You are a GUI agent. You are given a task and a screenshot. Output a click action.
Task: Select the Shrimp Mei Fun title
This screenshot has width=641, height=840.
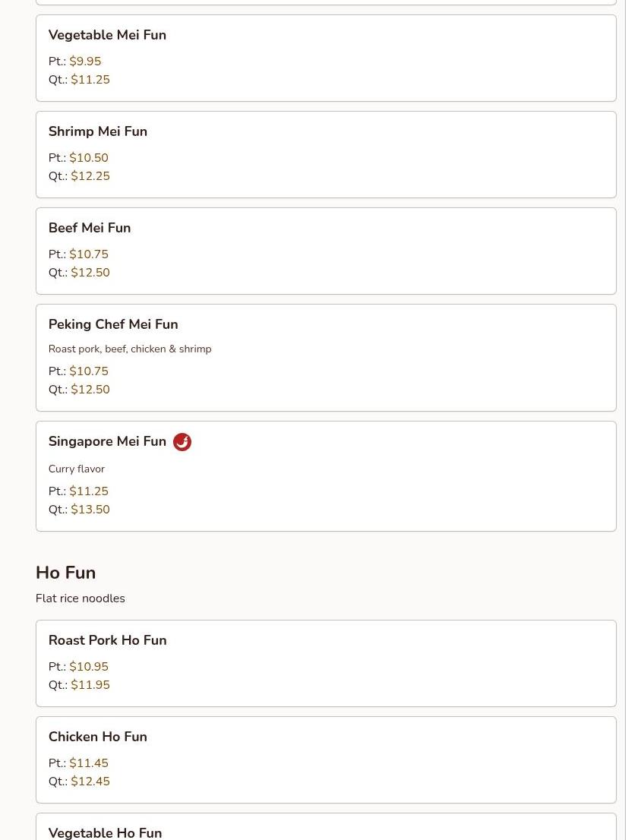coord(98,132)
